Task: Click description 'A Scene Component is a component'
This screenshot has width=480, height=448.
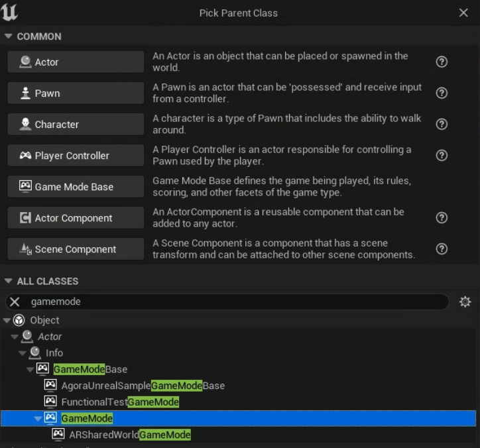Action: 284,249
